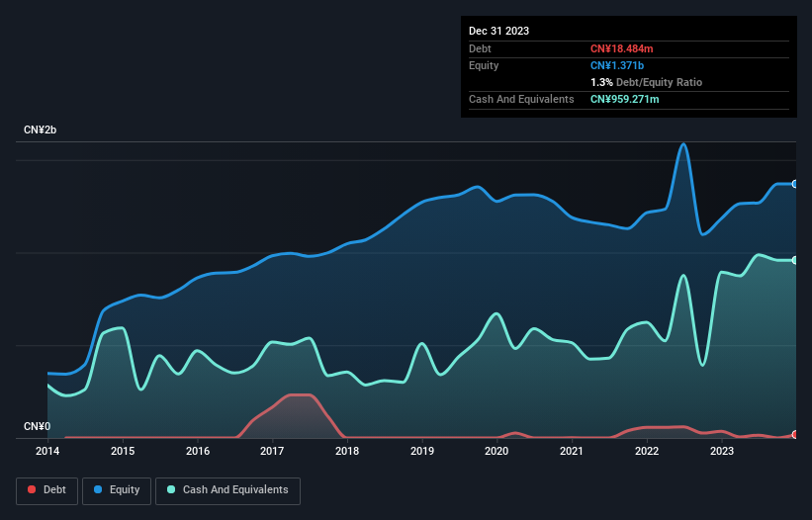Image resolution: width=812 pixels, height=520 pixels.
Task: Click the 1.3% Debt/Equity Ratio text
Action: pyautogui.click(x=646, y=82)
